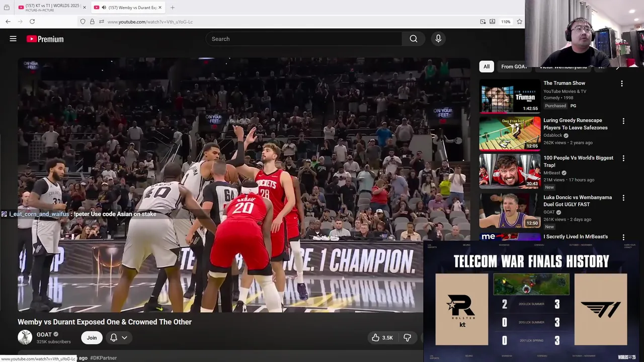644x362 pixels.
Task: Dislike the video with thumbs down
Action: click(x=408, y=337)
